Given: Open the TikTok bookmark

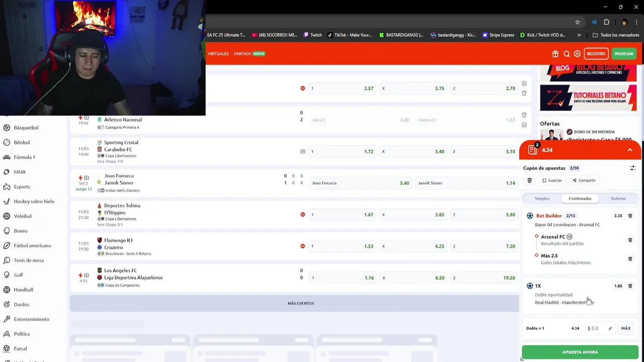Looking at the screenshot, I should 349,35.
